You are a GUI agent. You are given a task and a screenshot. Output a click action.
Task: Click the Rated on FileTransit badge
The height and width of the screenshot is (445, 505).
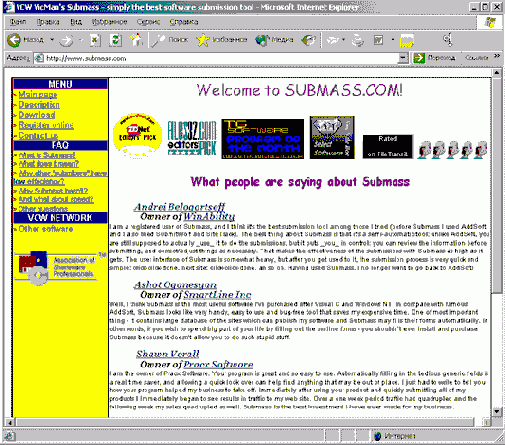pos(388,147)
